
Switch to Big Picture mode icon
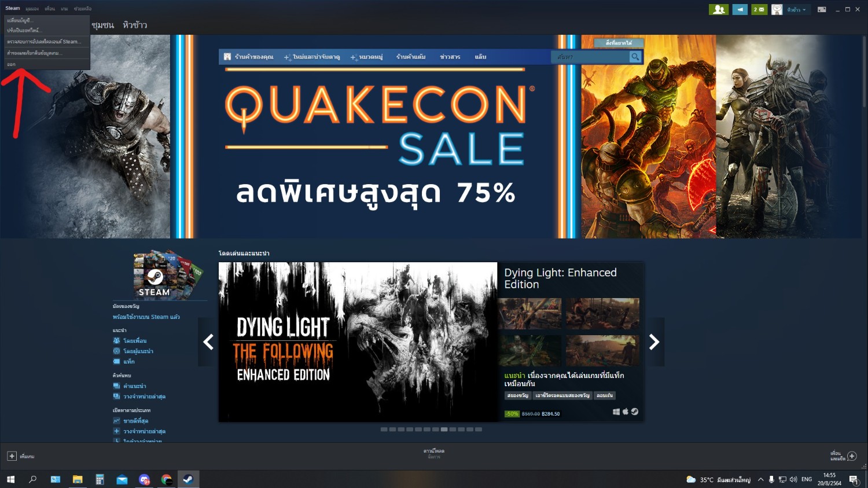822,9
